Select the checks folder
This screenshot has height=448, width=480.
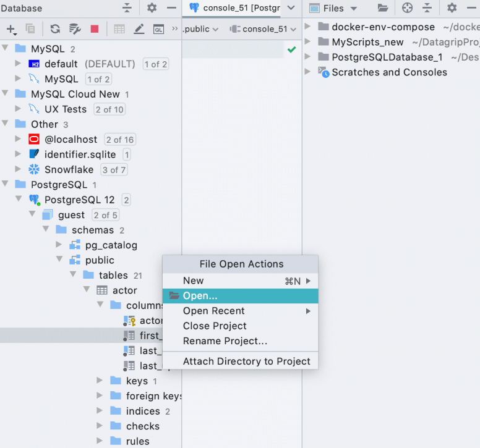point(135,426)
